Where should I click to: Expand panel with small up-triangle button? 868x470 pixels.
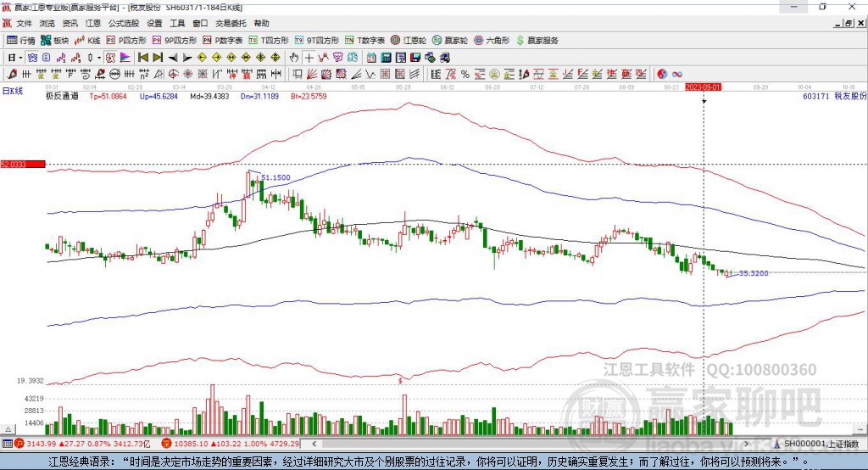click(x=8, y=429)
